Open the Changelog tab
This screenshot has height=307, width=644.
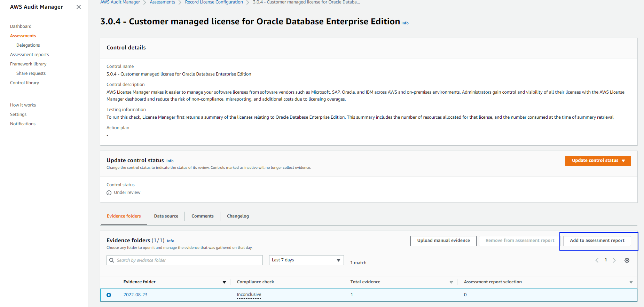point(238,216)
